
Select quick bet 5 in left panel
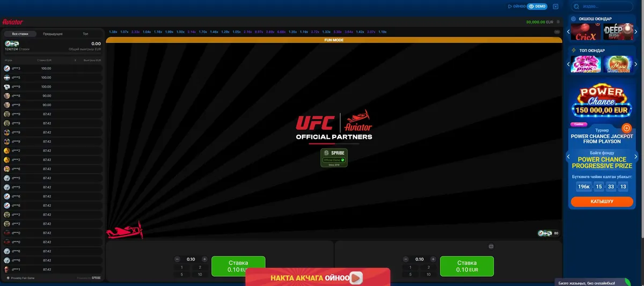coord(182,274)
